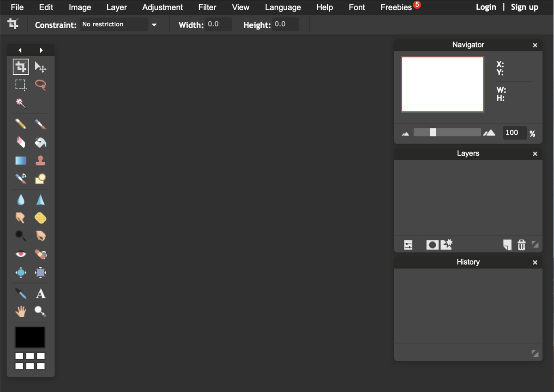The image size is (554, 392).
Task: Open the View menu
Action: pos(241,7)
